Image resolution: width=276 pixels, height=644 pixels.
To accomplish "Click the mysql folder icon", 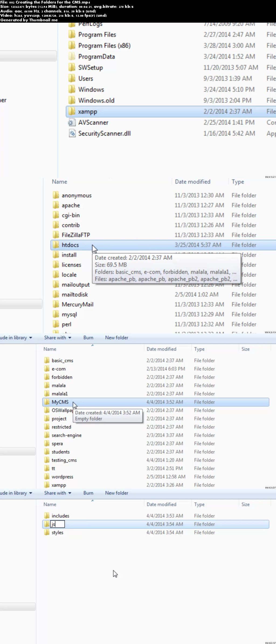I will coord(56,314).
